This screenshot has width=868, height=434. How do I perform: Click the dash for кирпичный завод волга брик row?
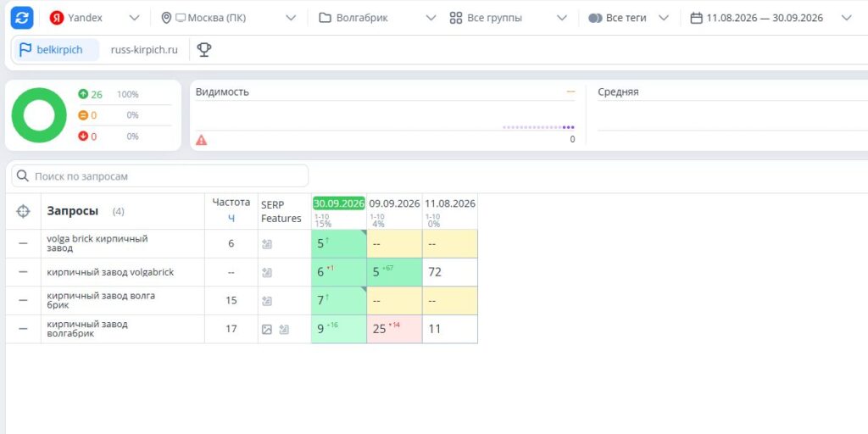coord(23,300)
